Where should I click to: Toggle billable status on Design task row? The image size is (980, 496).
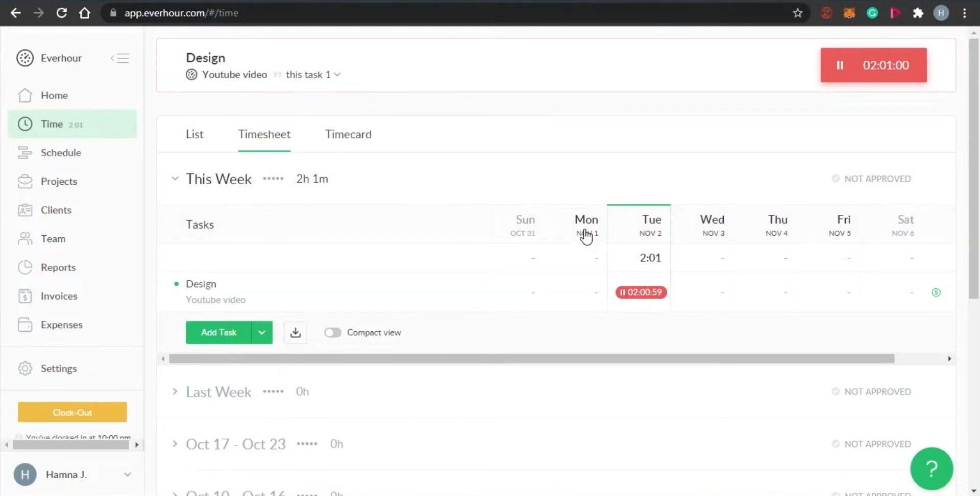pyautogui.click(x=936, y=292)
